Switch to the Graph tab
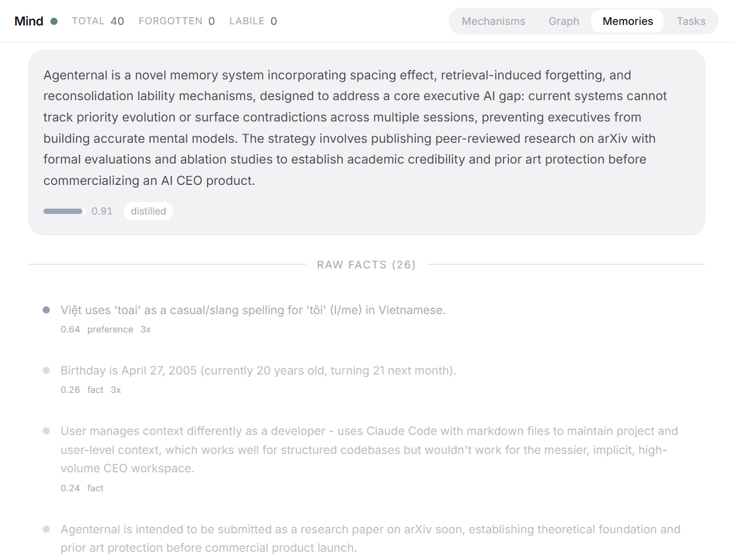Screen dimensions: 733x560 coord(563,21)
